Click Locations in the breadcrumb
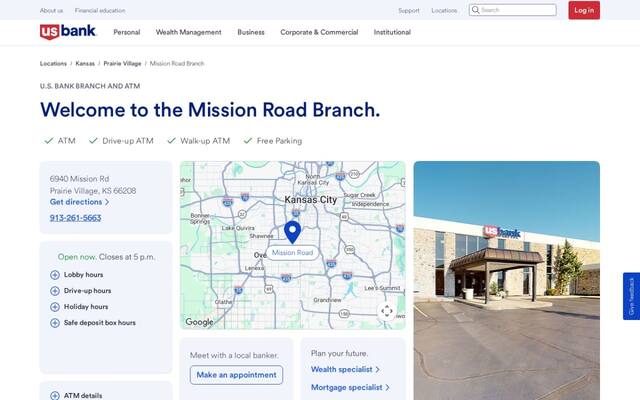Viewport: 640px width, 400px height. coord(53,64)
